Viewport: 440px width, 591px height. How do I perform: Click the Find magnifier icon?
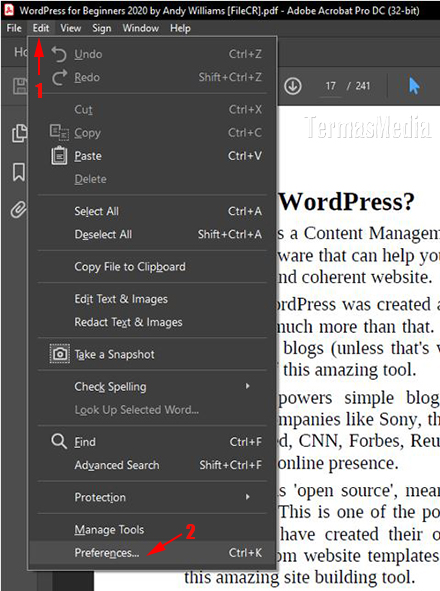(x=59, y=441)
